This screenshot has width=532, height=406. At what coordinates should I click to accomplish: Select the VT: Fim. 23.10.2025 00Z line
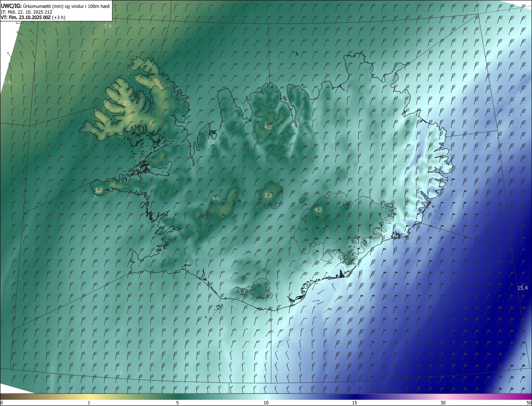(x=33, y=17)
